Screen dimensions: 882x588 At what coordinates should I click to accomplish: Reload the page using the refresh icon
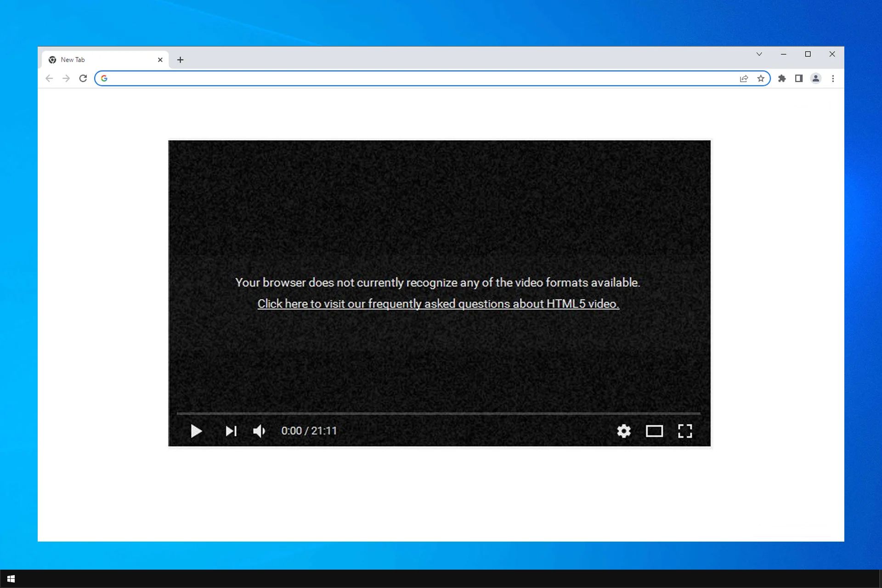(x=83, y=78)
